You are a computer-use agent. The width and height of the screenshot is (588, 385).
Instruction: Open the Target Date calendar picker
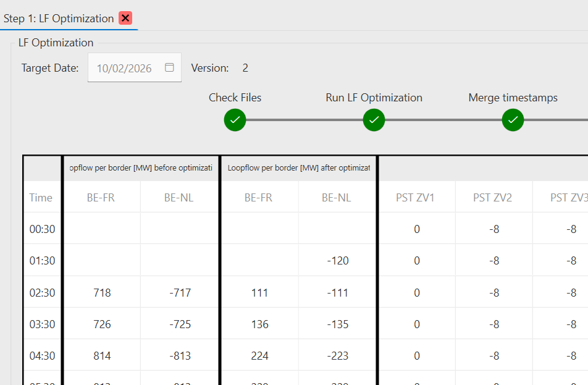click(169, 67)
